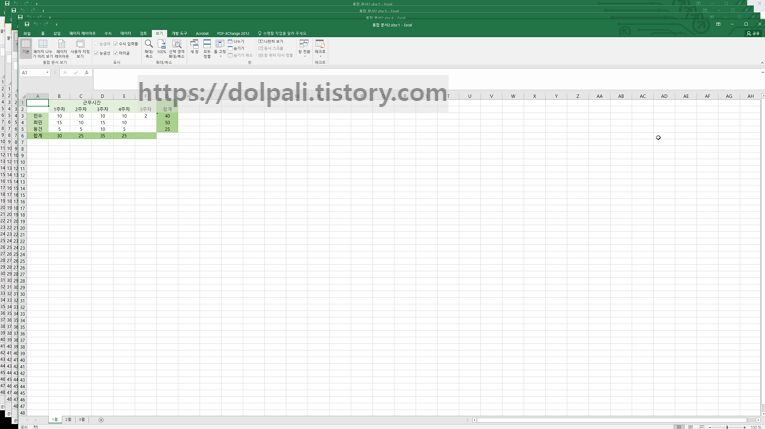Viewport: 765px width, 429px height.
Task: Toggle the Gridlines (눈금선) checkbox
Action: [x=102, y=53]
